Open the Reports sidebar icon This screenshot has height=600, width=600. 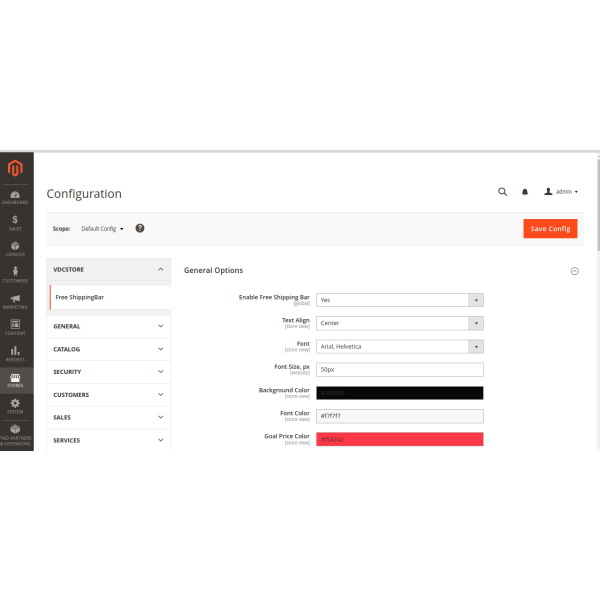pos(15,353)
